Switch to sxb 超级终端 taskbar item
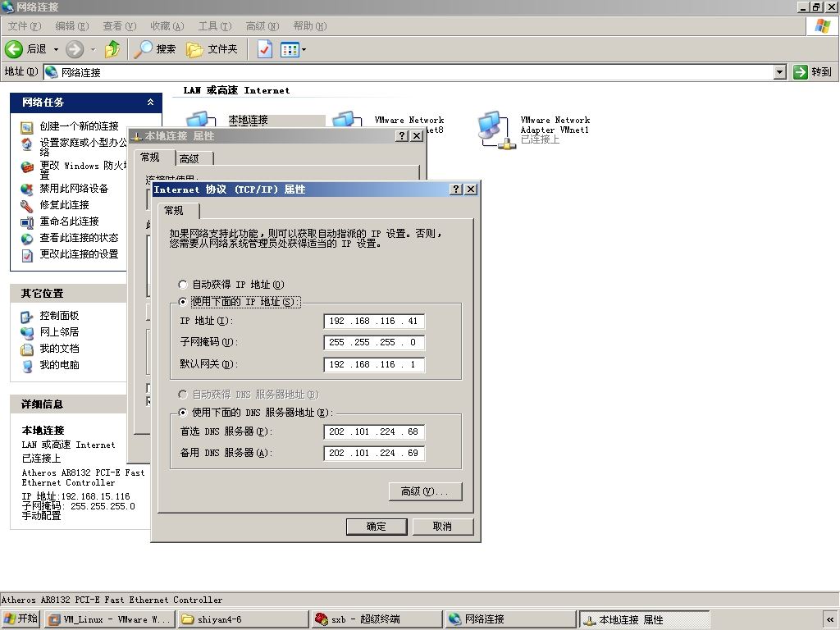Screen dimensions: 840x630 [x=377, y=620]
